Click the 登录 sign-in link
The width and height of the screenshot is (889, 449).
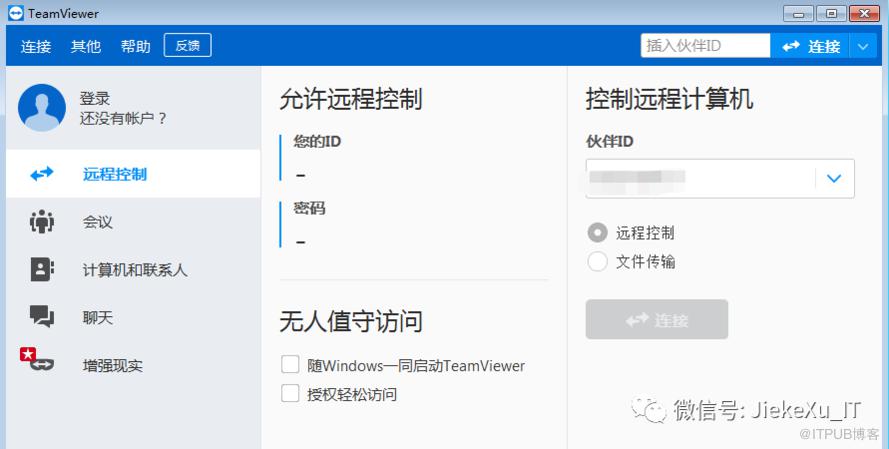(x=95, y=98)
